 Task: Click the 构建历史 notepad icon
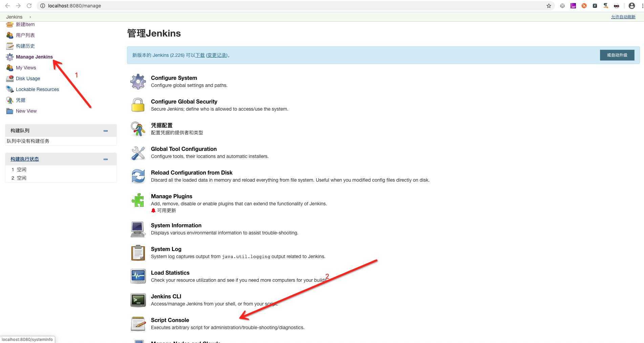click(x=10, y=46)
